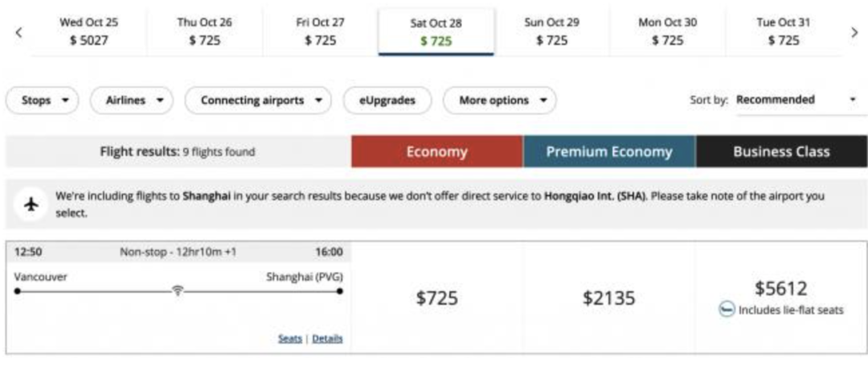This screenshot has width=868, height=379.
Task: Expand Connecting airports filter
Action: [258, 101]
